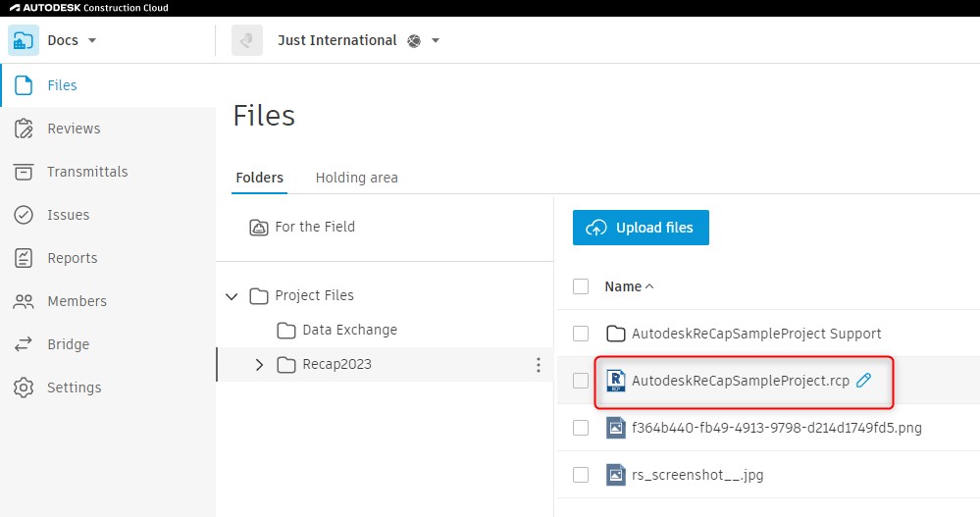Click the Recap2023 folder icon
The image size is (980, 517).
tap(286, 365)
